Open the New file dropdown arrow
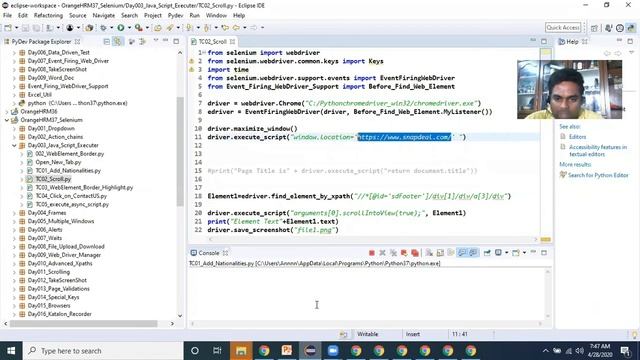 16,28
